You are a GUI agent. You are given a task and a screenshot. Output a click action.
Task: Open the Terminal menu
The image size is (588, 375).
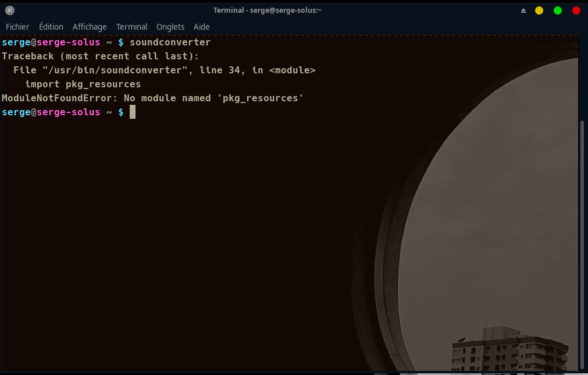click(131, 27)
